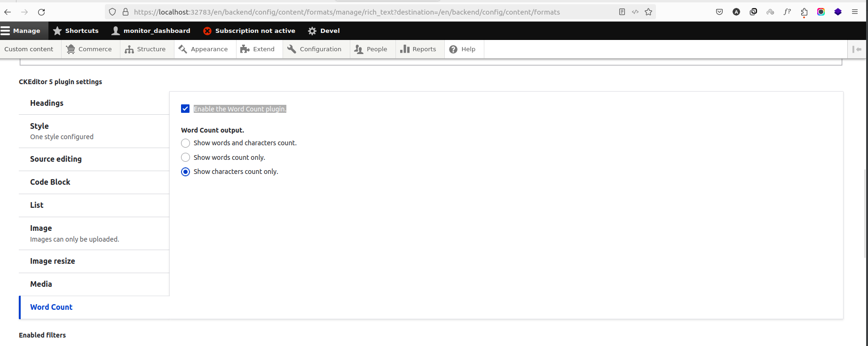Switch to the Image settings tab
The height and width of the screenshot is (346, 868).
point(94,233)
